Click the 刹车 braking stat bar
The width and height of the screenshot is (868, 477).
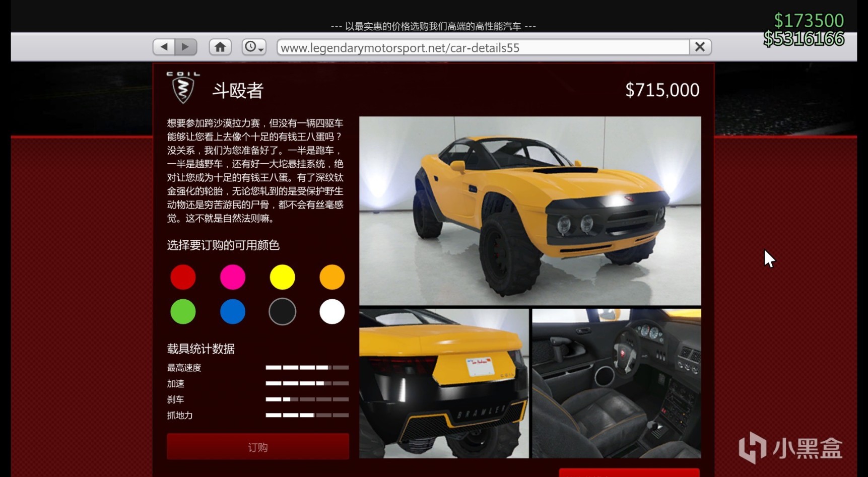point(307,399)
